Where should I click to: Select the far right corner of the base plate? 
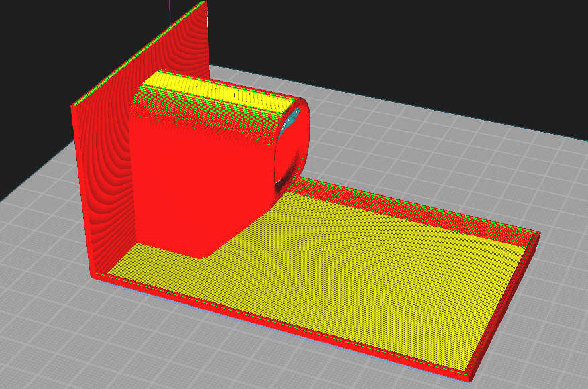click(536, 235)
